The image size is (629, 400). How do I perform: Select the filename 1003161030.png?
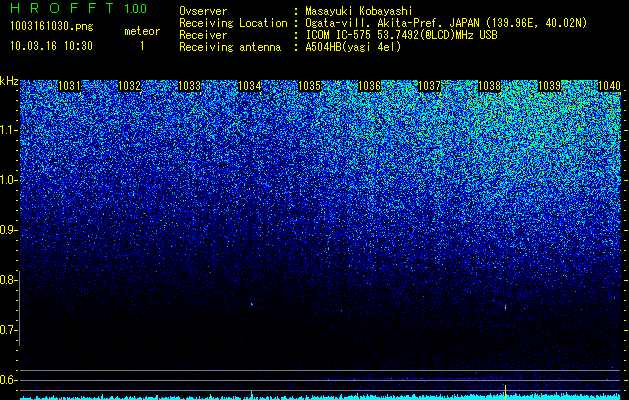(x=52, y=26)
